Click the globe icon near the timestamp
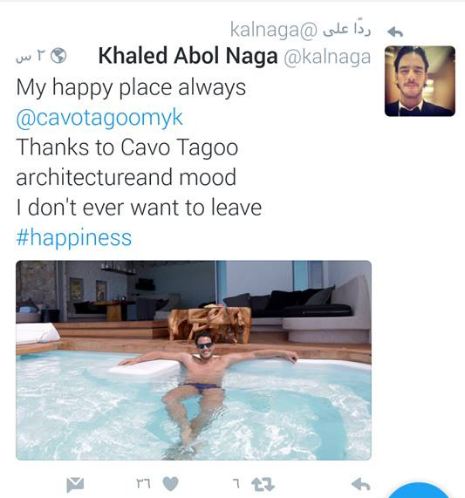The width and height of the screenshot is (465, 498). (58, 56)
